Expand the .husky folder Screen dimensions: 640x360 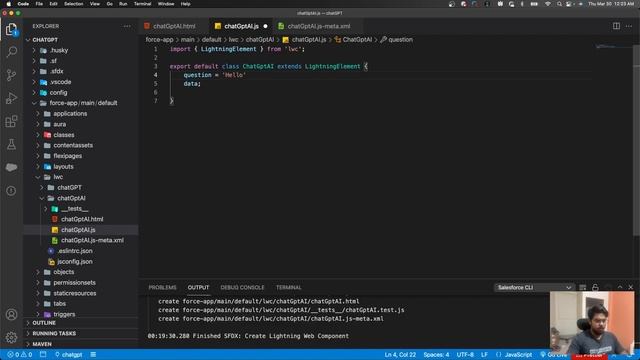59,51
